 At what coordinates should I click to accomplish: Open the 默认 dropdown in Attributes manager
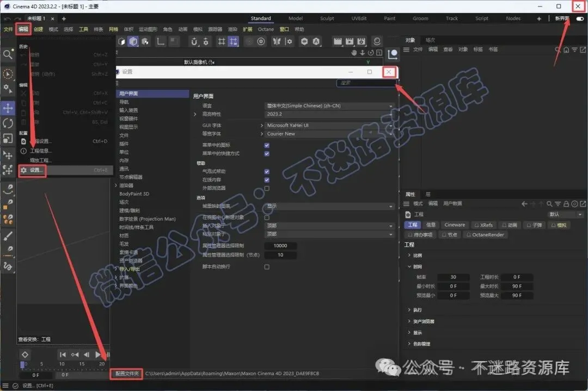pos(566,214)
